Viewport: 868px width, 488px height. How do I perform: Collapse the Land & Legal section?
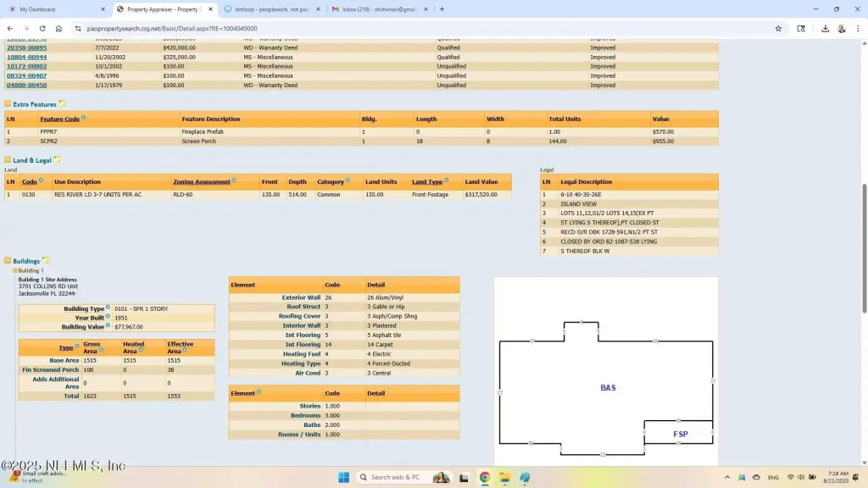(8, 160)
